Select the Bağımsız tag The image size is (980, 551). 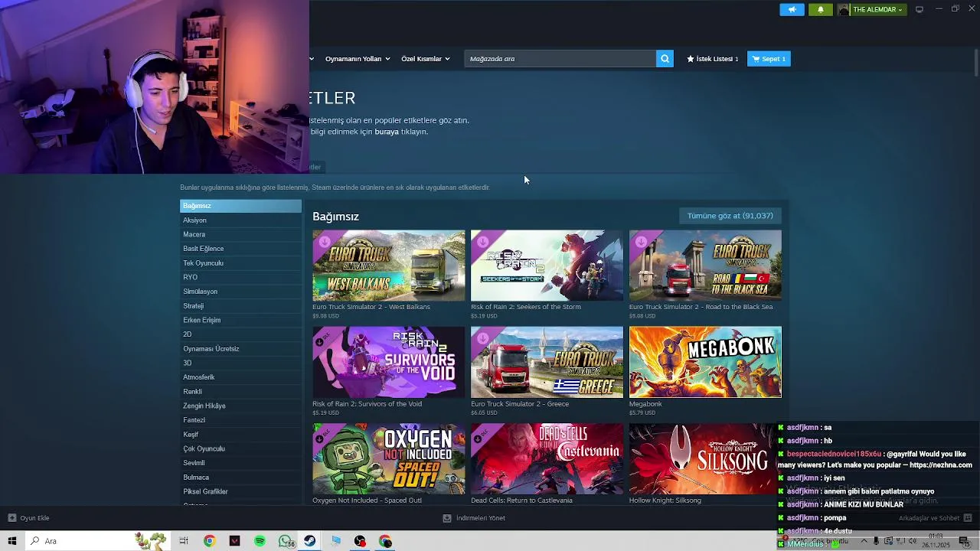point(240,206)
